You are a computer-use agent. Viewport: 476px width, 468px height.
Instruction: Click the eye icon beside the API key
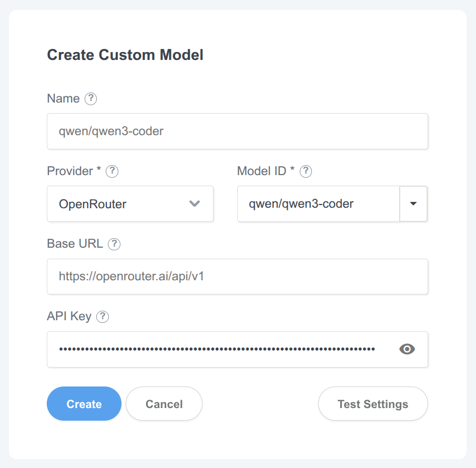407,349
